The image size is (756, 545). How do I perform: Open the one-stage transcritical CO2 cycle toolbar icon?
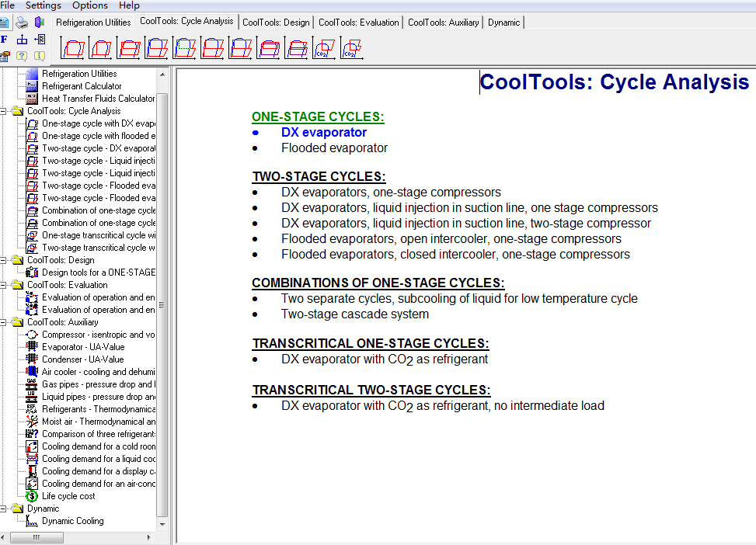[x=324, y=48]
